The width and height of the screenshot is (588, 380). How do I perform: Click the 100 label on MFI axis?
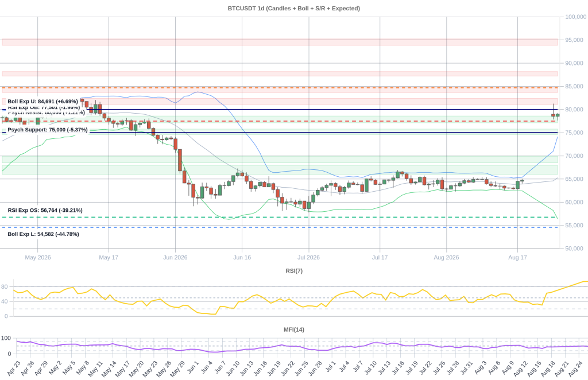pos(6,338)
